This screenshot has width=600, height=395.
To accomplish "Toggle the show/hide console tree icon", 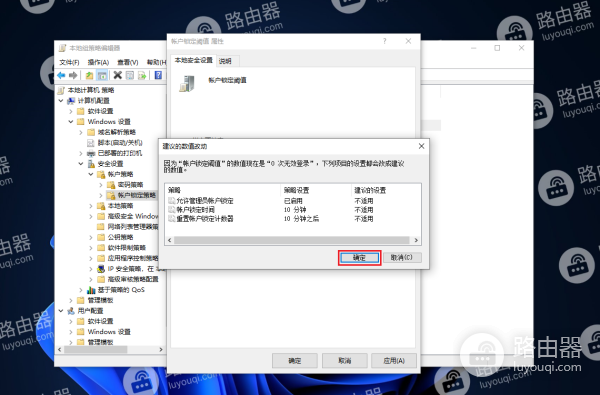I will point(102,75).
